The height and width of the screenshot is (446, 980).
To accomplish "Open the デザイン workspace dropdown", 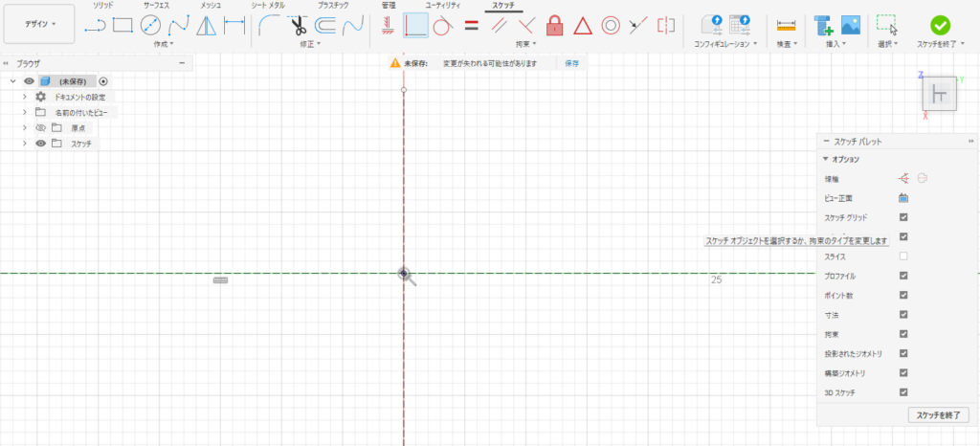I will coord(39,24).
